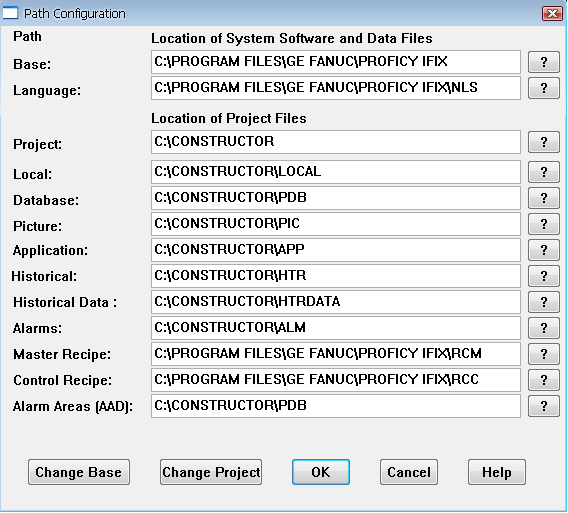Focus the Project path field C:\CONSTRUCTOR
Viewport: 568px width, 513px height.
[x=336, y=142]
